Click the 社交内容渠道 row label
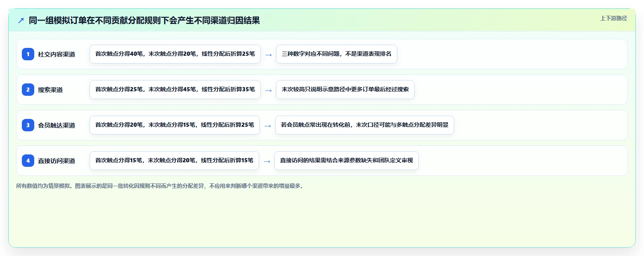This screenshot has width=644, height=256. coord(57,54)
